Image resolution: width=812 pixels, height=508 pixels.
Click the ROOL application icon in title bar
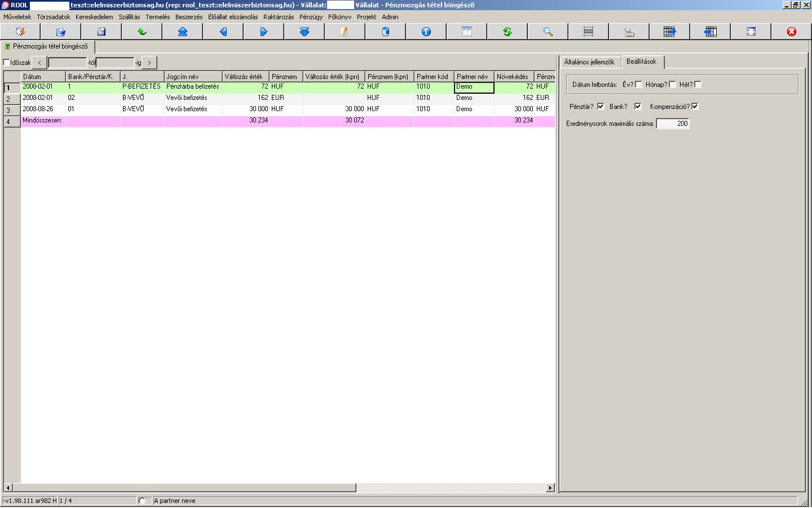(x=5, y=5)
